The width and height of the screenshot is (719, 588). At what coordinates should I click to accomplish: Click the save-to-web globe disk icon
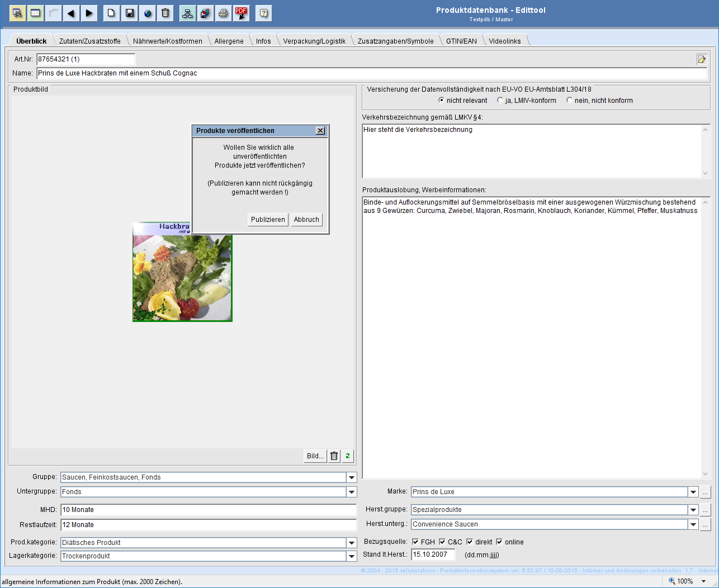pos(206,13)
